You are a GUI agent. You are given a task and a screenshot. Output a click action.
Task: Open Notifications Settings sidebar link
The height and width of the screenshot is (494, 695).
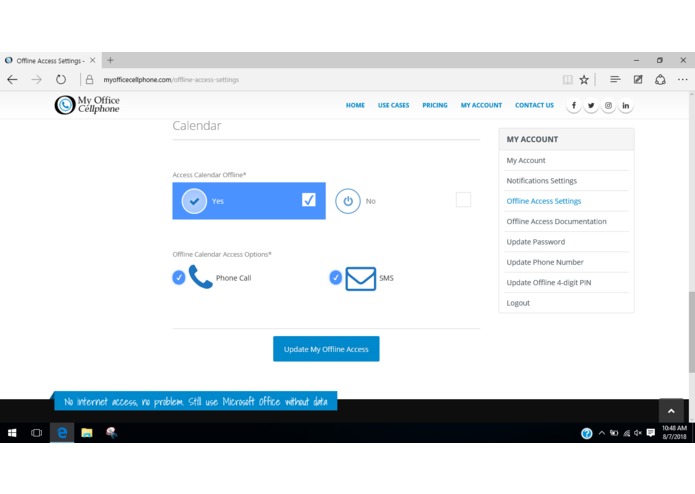pos(542,181)
